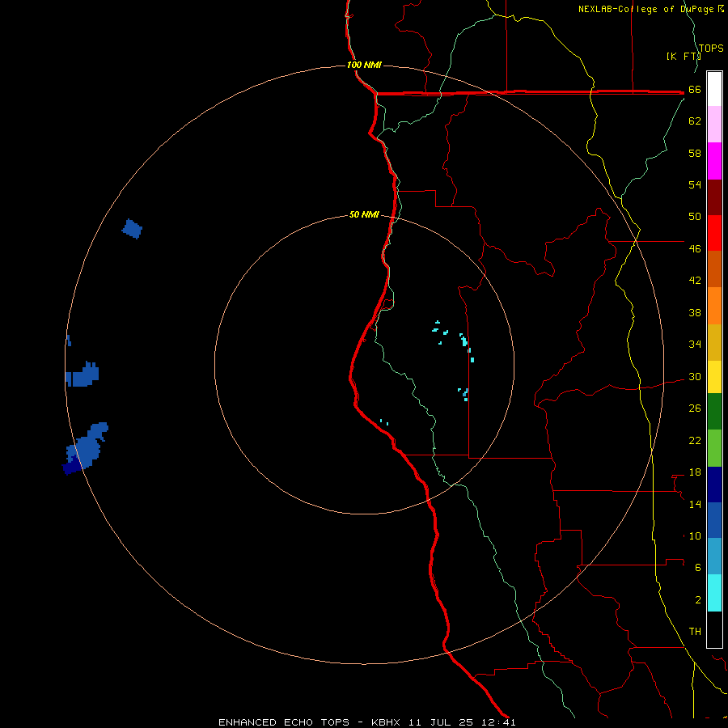
Task: Click the legend value '34'
Action: point(695,345)
